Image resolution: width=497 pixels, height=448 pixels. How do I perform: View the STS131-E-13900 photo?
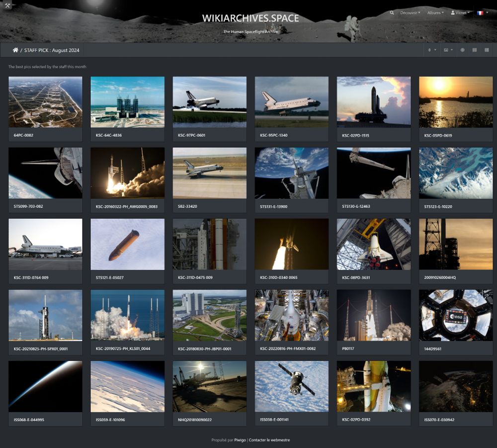(292, 173)
